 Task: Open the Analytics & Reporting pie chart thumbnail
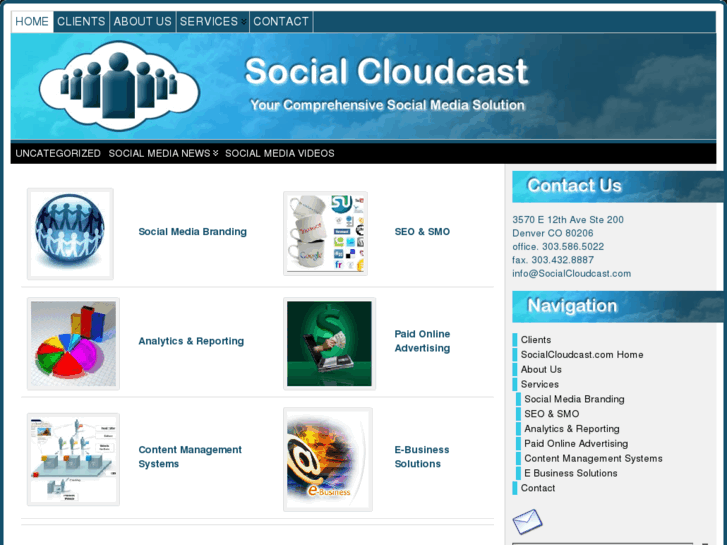point(73,344)
